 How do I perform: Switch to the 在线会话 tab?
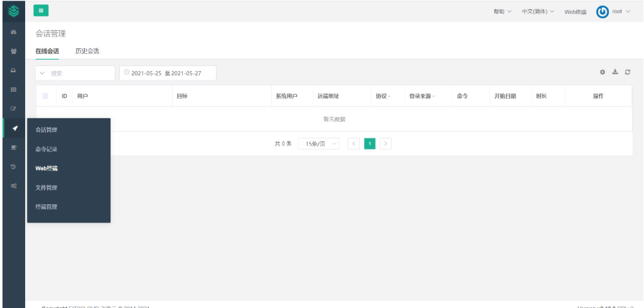click(47, 52)
